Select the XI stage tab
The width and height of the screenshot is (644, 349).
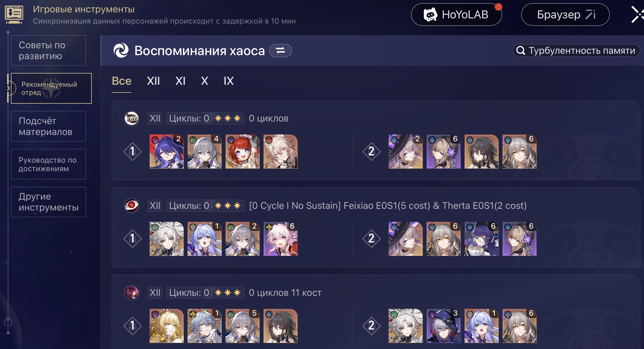(180, 81)
